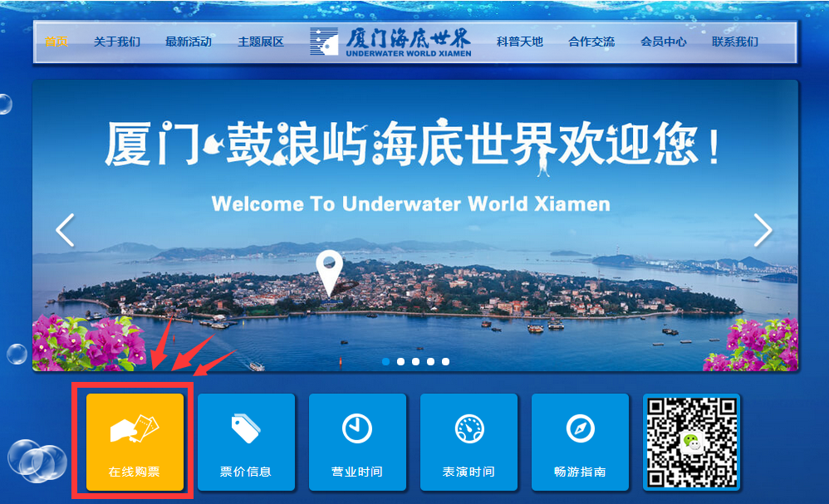829x504 pixels.
Task: Select the fourth carousel dot
Action: pos(431,361)
